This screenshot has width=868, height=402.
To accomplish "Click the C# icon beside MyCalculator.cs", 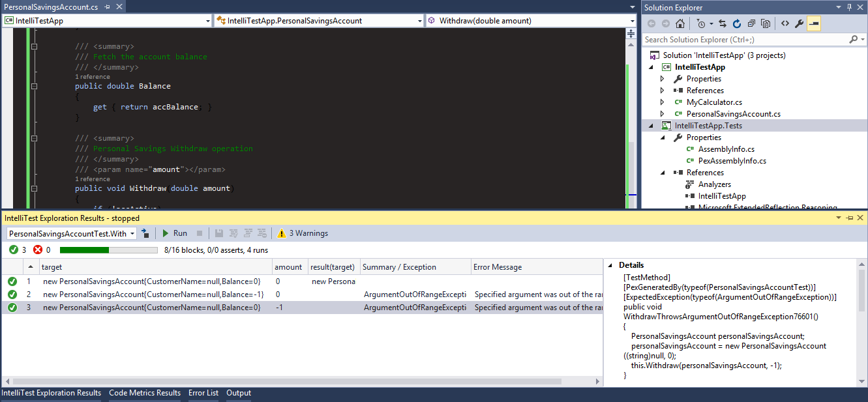I will (x=678, y=102).
